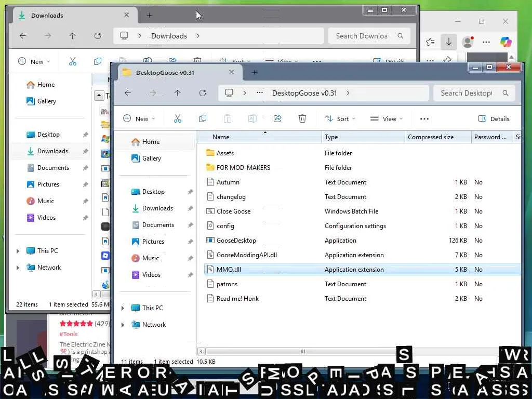This screenshot has height=399, width=532.
Task: Sort by Type column header
Action: 363,137
